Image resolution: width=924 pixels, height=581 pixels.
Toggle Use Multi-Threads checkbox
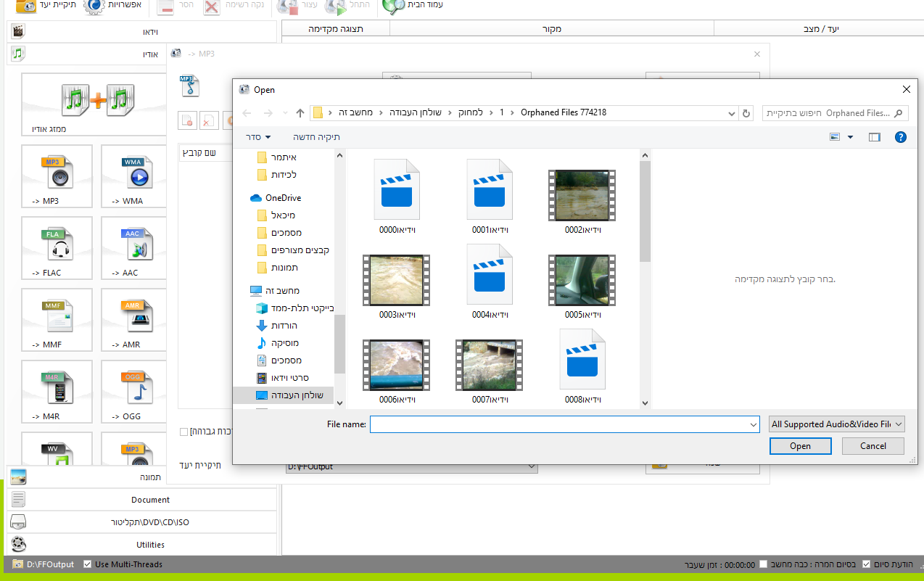(88, 564)
